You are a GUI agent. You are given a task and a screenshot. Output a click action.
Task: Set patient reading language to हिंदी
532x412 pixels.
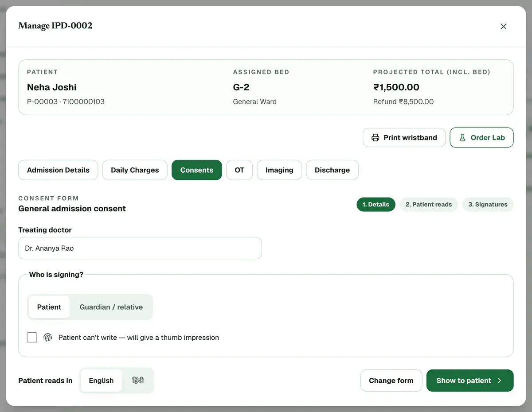138,381
